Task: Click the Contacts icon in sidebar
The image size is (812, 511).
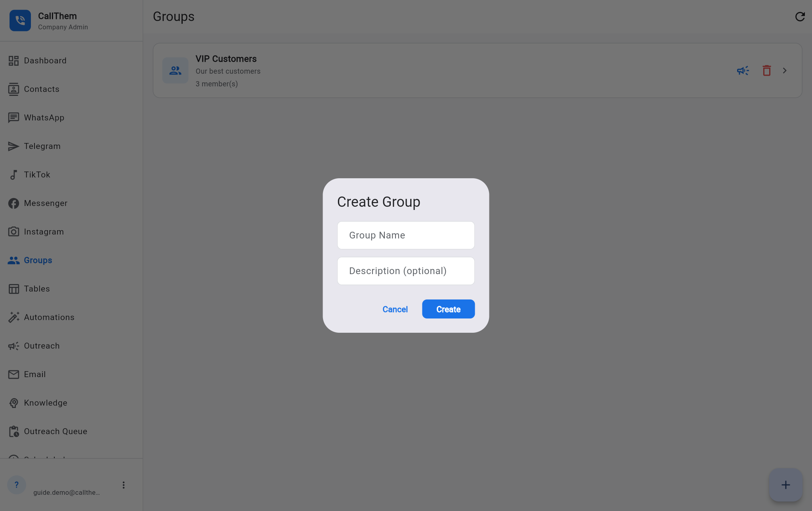Action: (13, 89)
